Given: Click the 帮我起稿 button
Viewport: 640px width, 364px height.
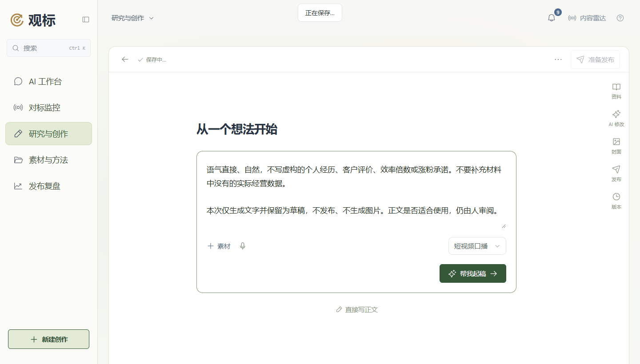Looking at the screenshot, I should (473, 273).
